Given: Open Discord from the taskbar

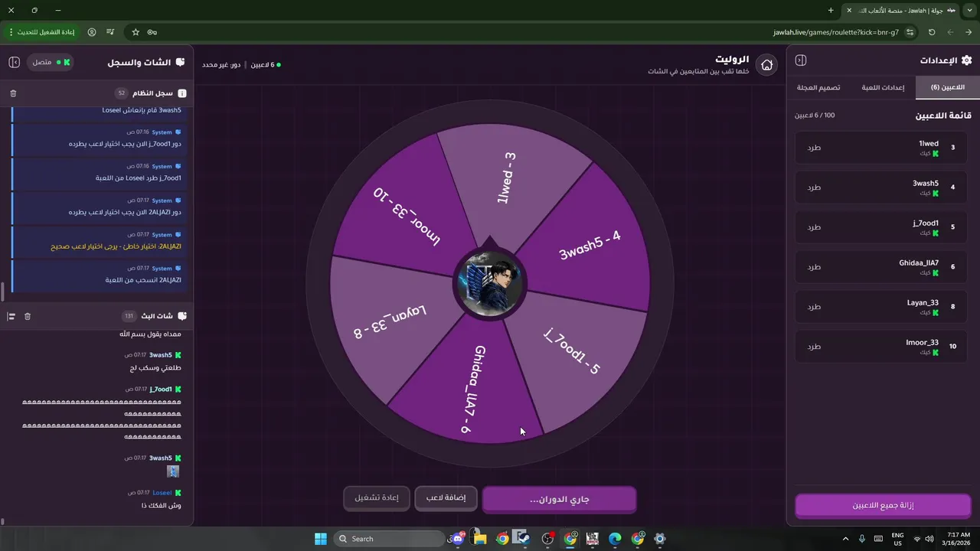Looking at the screenshot, I should (458, 539).
